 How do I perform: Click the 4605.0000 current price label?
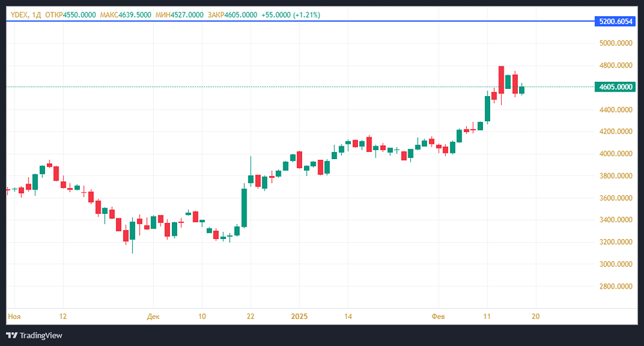[x=617, y=86]
